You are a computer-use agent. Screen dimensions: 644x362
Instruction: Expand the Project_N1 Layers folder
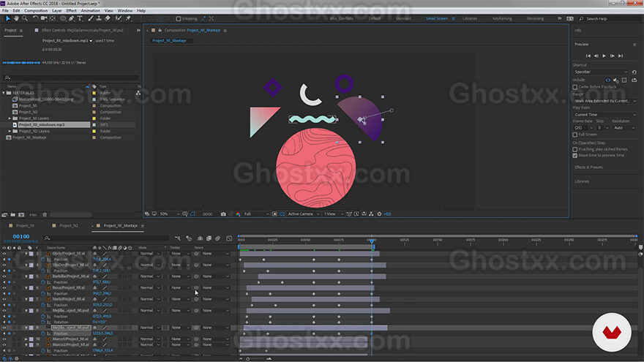tap(10, 118)
